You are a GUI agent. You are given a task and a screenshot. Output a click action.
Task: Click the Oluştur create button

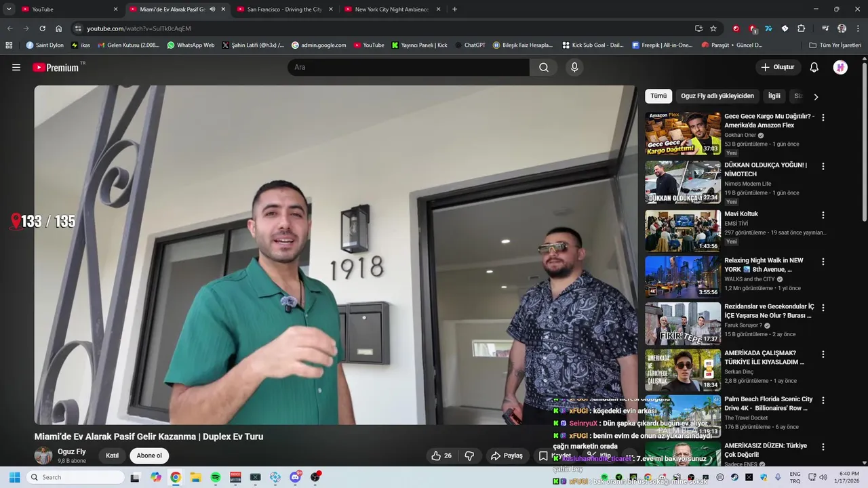point(778,67)
